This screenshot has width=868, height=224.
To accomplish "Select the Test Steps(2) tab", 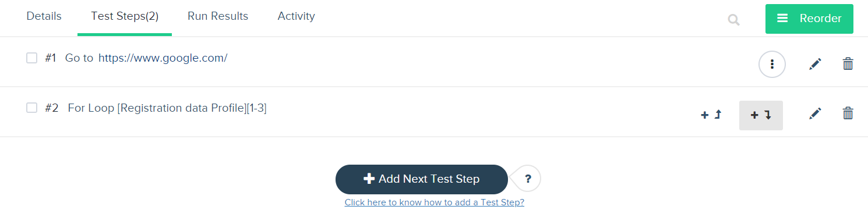I will 125,16.
